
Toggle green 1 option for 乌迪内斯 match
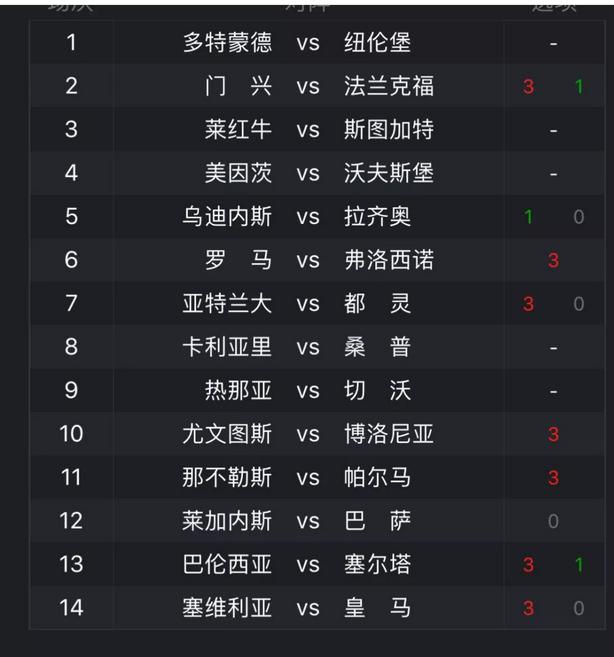pyautogui.click(x=528, y=217)
